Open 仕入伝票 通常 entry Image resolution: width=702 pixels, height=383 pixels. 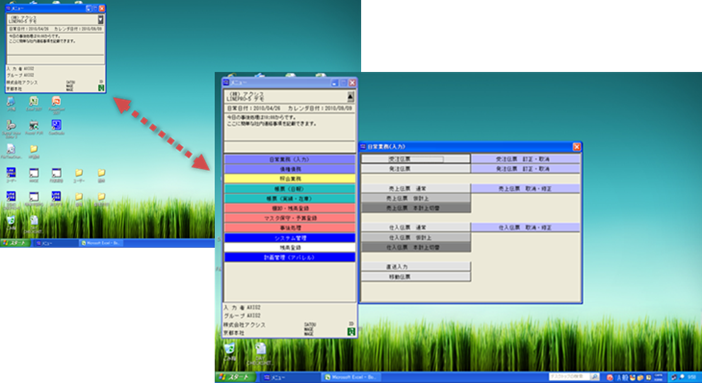(x=416, y=228)
